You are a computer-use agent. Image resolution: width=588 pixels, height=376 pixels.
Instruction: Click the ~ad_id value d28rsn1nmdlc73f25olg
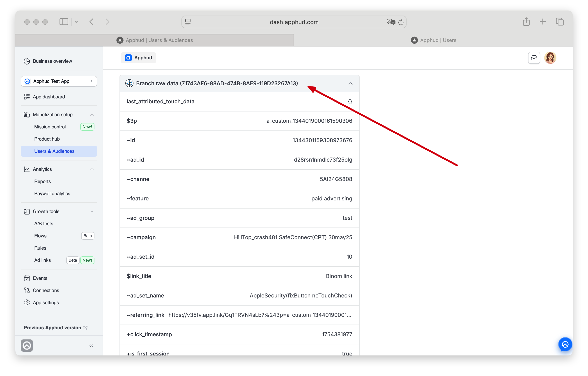323,160
